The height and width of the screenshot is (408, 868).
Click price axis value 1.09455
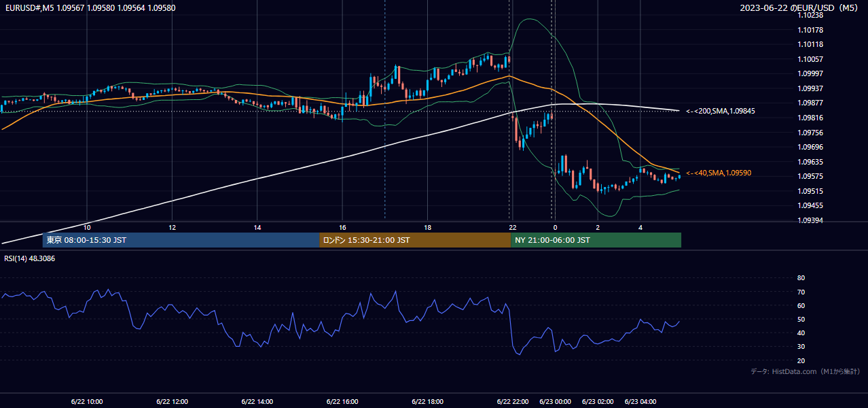pyautogui.click(x=810, y=205)
